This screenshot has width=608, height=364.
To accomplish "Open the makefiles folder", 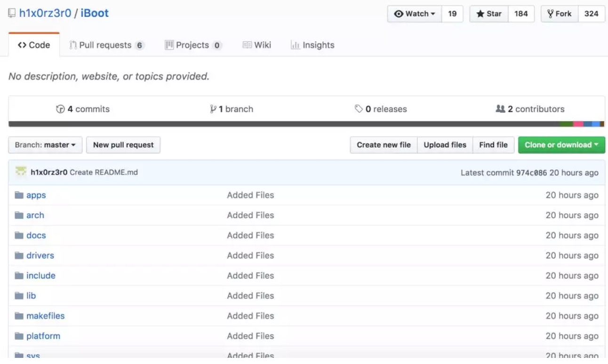I will coord(46,316).
